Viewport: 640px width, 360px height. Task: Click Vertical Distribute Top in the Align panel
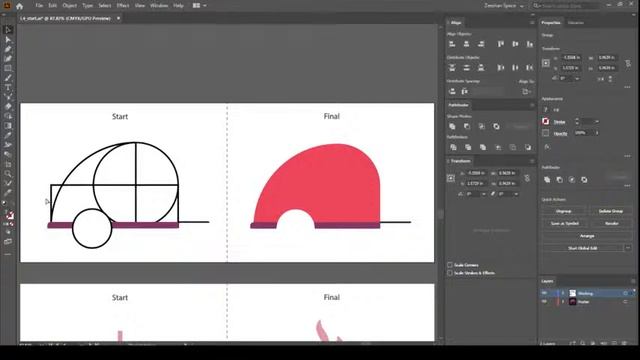pos(452,68)
